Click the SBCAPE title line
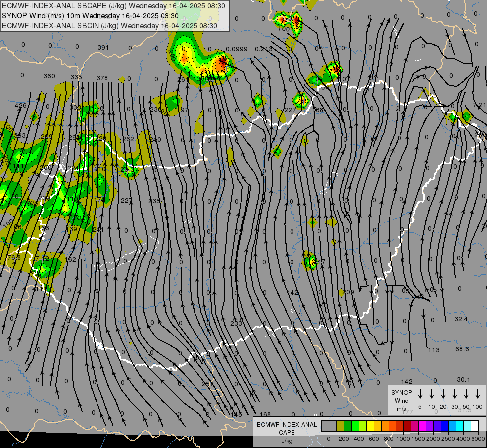Screen dimensions: 487x448 [x=114, y=6]
